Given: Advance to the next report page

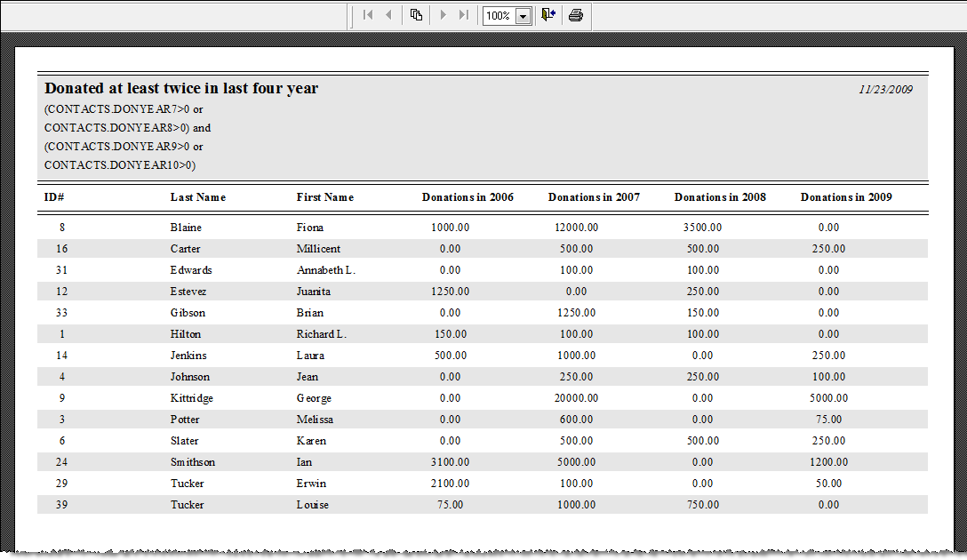Looking at the screenshot, I should [x=444, y=15].
